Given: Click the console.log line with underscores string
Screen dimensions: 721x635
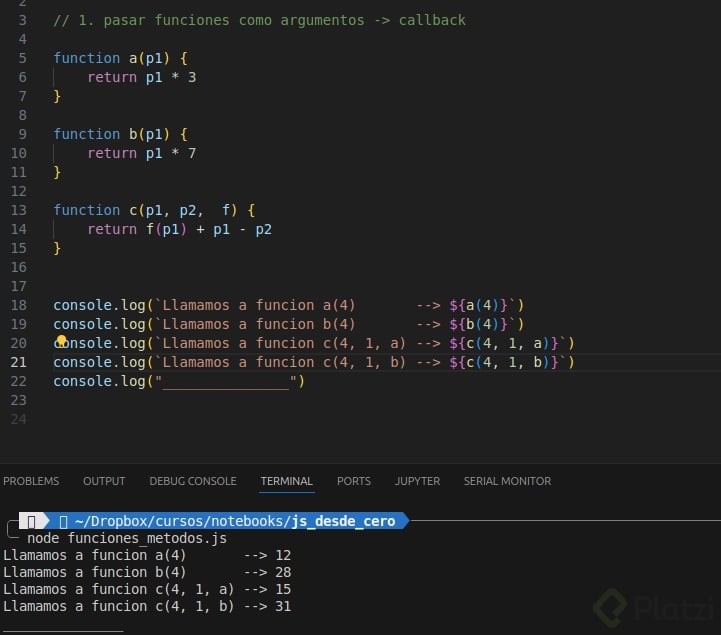Looking at the screenshot, I should tap(179, 381).
